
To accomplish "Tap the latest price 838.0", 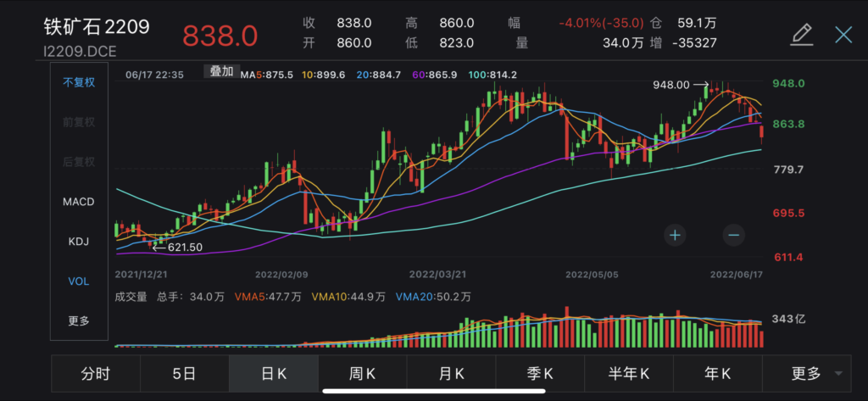I will [x=220, y=36].
